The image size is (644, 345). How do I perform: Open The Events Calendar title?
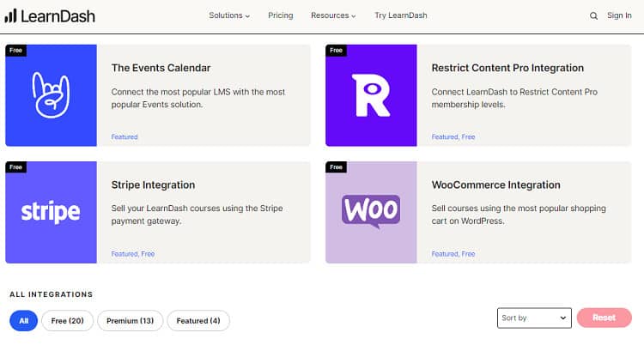161,68
